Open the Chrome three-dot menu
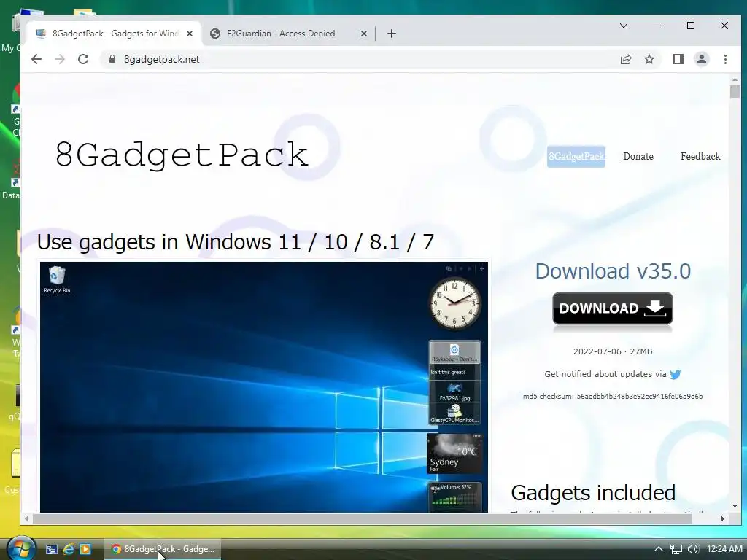This screenshot has width=747, height=560. [725, 59]
